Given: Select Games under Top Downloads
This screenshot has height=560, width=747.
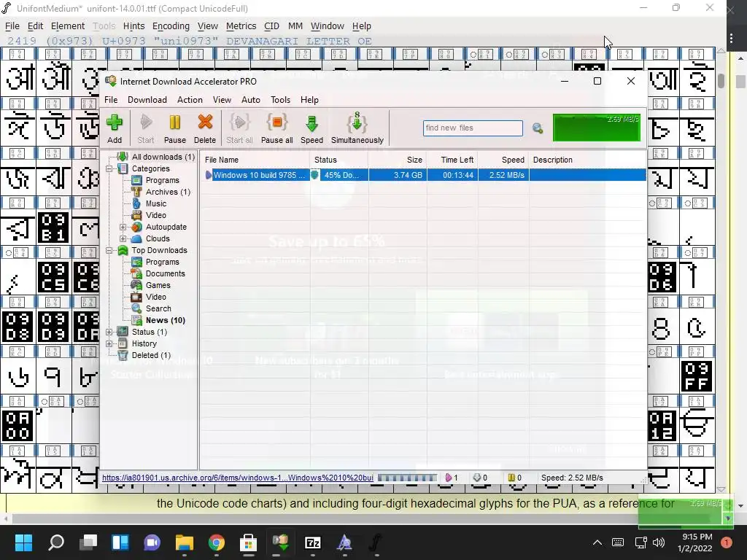Looking at the screenshot, I should tap(158, 285).
